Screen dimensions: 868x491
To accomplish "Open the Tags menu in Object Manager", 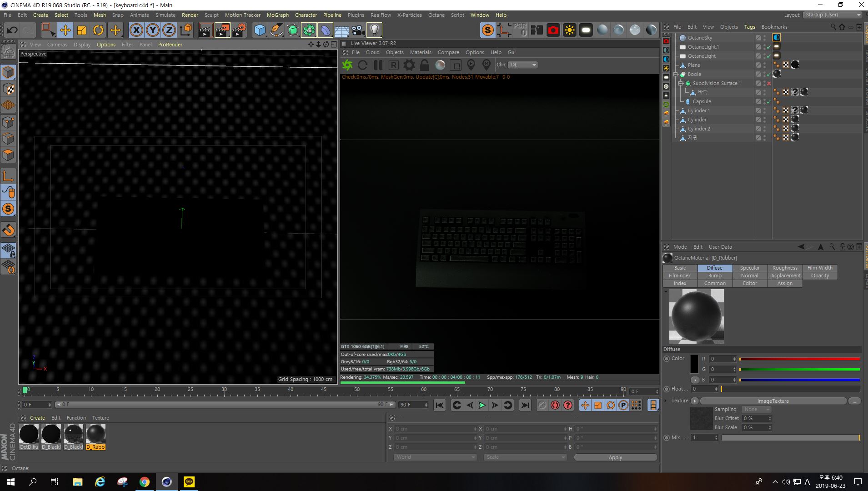I will [x=749, y=27].
